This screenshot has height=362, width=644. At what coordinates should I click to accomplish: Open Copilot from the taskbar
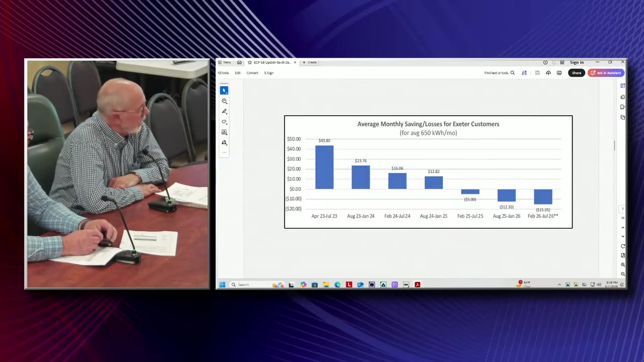tap(303, 285)
